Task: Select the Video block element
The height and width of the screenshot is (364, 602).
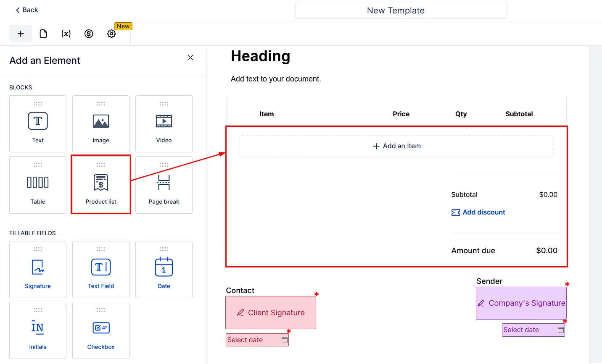Action: click(164, 124)
